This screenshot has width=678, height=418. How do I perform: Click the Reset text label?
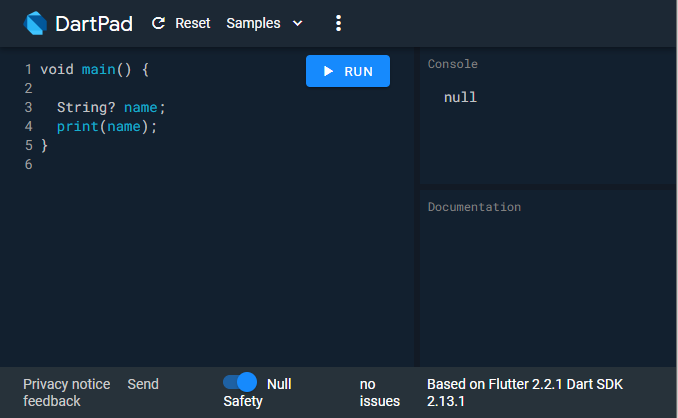192,23
